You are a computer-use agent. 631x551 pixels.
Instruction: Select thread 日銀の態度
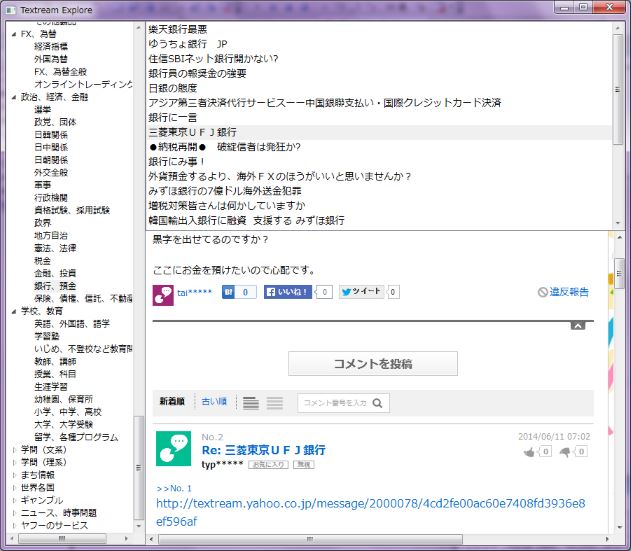[173, 88]
